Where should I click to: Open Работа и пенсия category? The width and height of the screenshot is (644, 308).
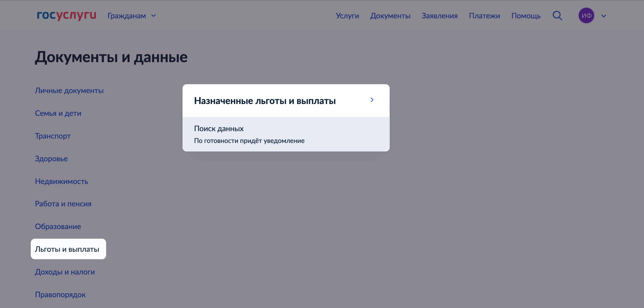[x=63, y=204]
